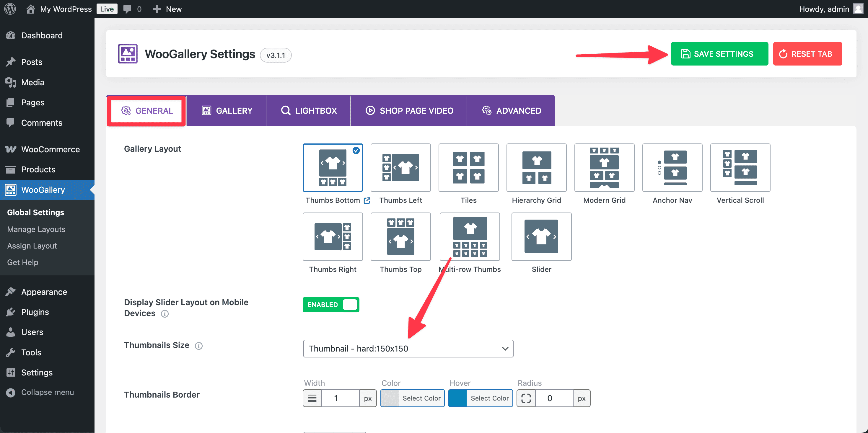Open the border width px unit selector
Image resolution: width=868 pixels, height=433 pixels.
click(368, 398)
